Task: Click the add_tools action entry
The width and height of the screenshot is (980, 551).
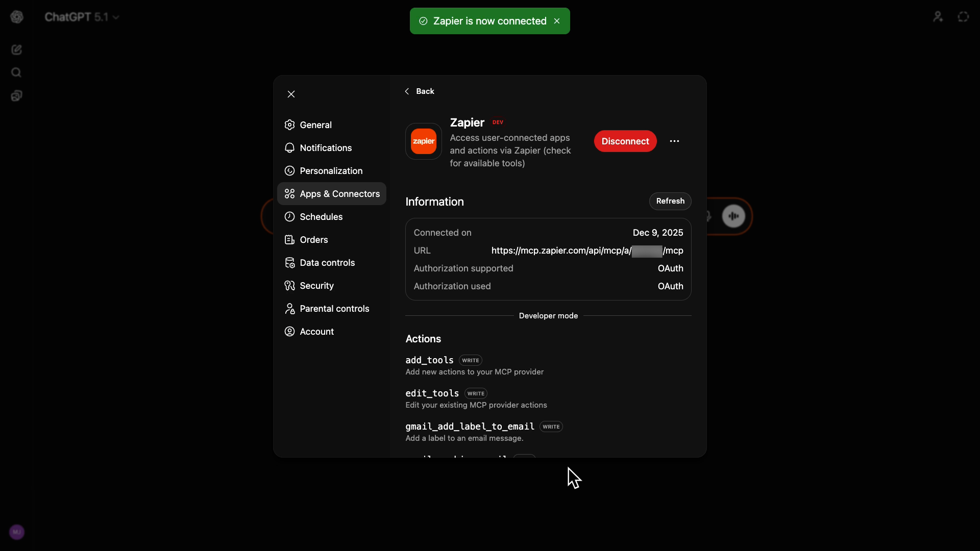Action: tap(429, 360)
